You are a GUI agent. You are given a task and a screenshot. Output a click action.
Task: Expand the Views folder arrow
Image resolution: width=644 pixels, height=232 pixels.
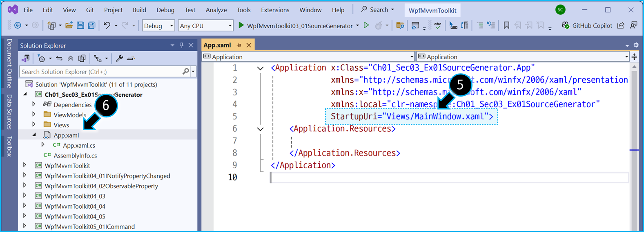point(34,124)
